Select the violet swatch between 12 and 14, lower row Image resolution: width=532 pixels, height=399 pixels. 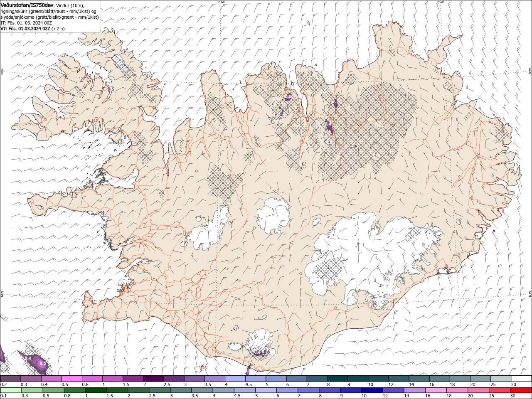pos(393,390)
